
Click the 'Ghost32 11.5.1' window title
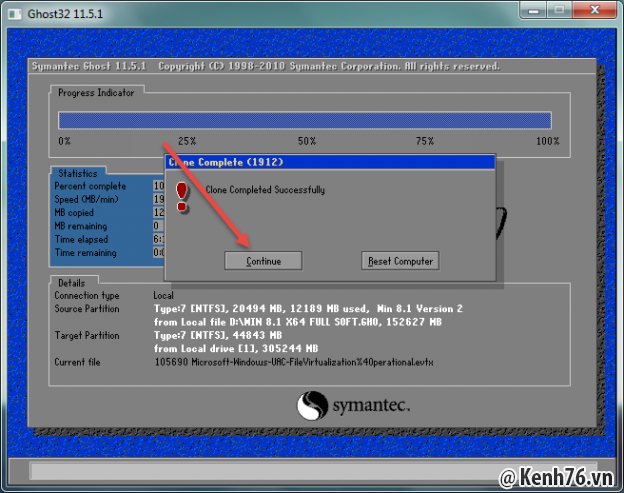point(65,14)
